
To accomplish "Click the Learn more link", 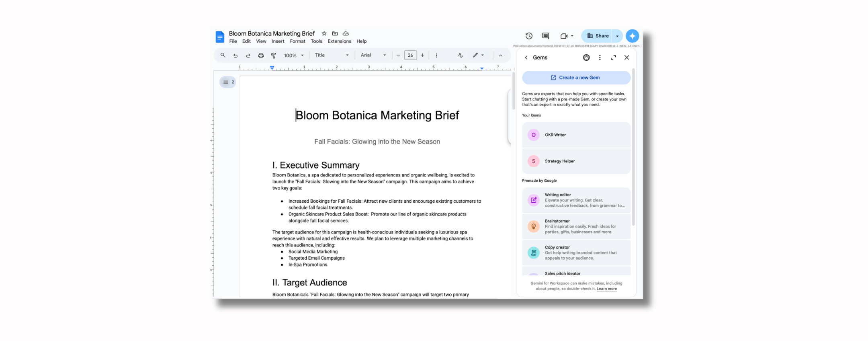I will 606,289.
